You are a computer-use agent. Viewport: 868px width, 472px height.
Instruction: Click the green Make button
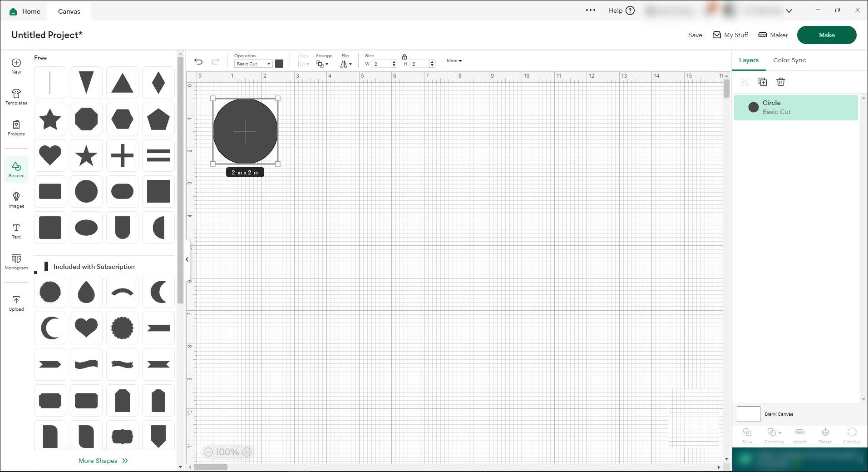(827, 35)
